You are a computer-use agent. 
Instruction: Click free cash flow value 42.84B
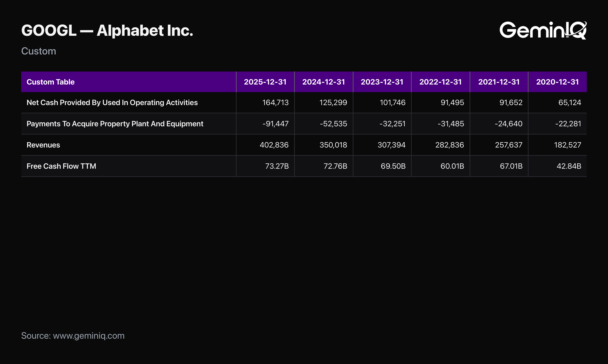[x=569, y=166]
